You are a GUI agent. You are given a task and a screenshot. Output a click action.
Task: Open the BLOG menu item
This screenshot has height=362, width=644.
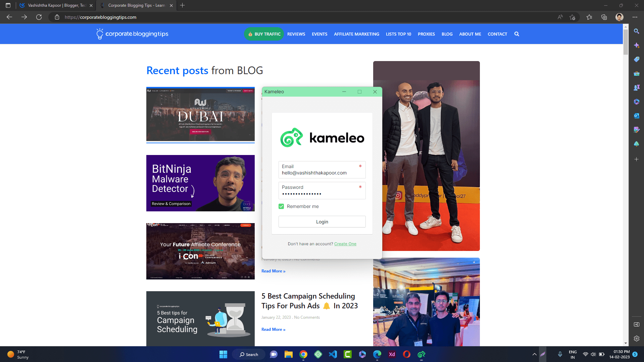pyautogui.click(x=447, y=34)
